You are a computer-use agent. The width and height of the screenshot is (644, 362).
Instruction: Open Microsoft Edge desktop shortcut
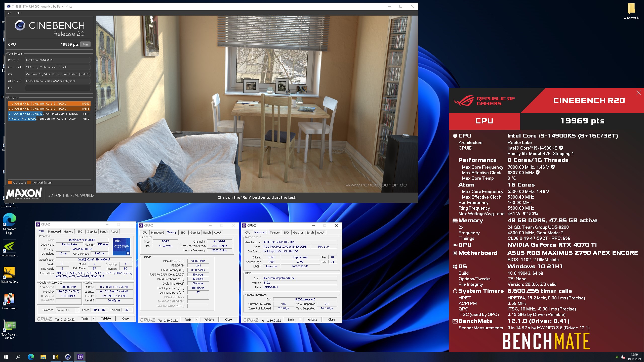coord(9,223)
